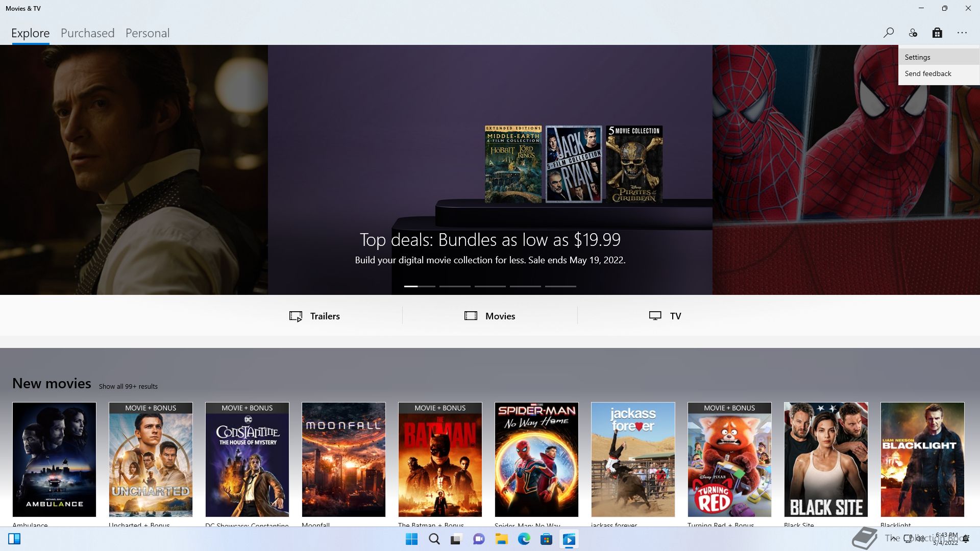
Task: Open taskbar Search icon
Action: (x=434, y=539)
